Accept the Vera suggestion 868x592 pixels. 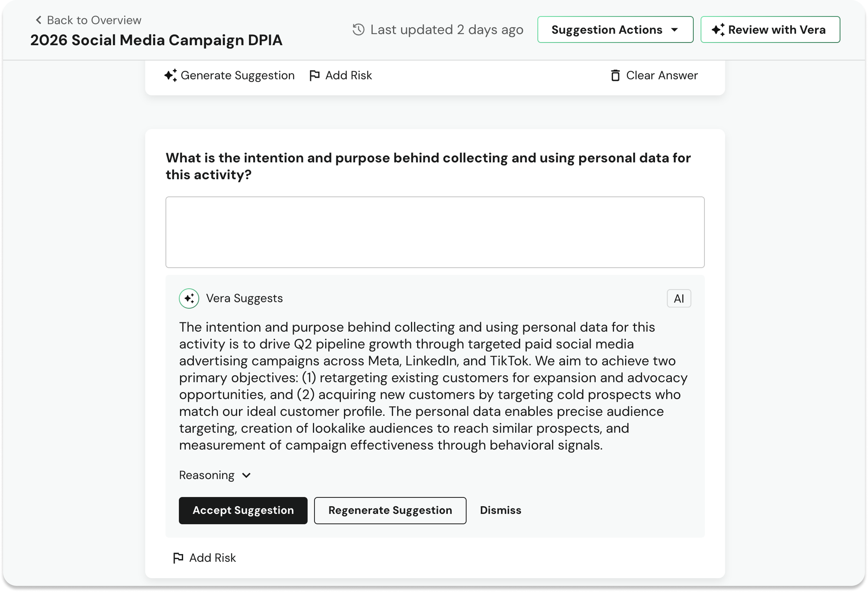tap(243, 510)
